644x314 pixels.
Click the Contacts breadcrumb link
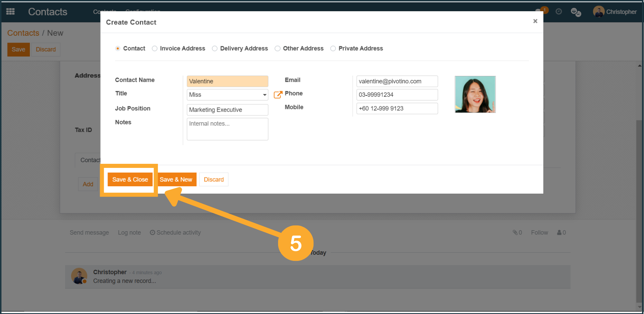click(x=23, y=33)
